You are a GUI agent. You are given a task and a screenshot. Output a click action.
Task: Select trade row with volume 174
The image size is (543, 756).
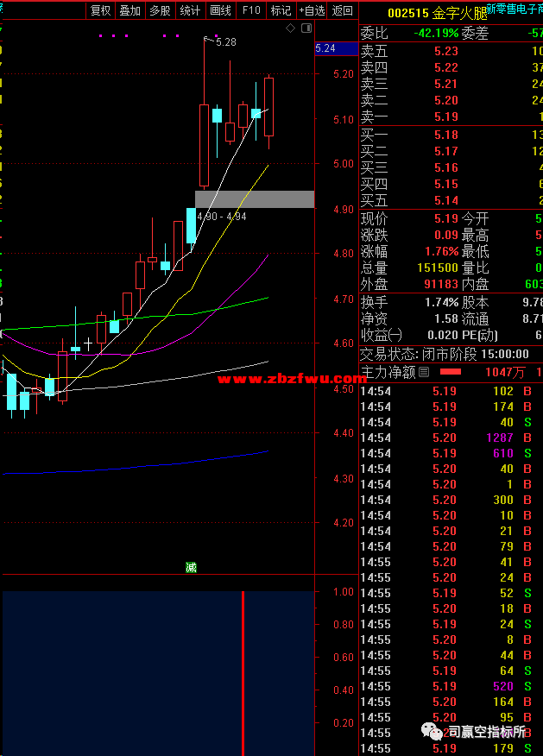click(x=451, y=407)
